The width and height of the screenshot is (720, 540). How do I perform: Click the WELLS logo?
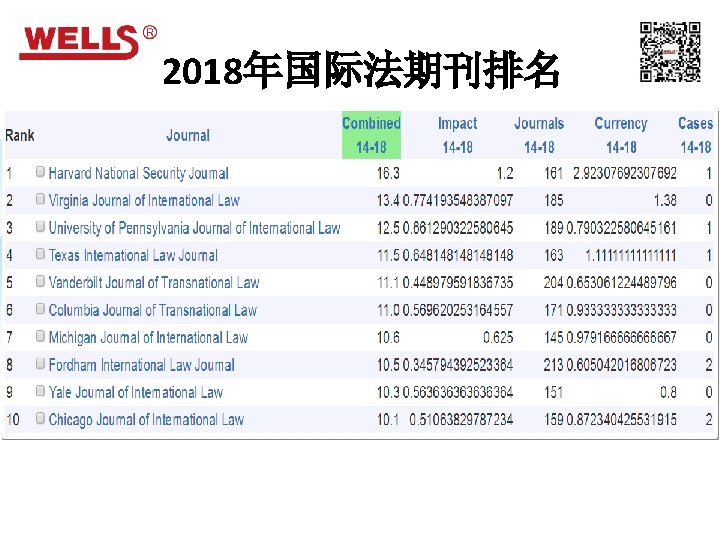(88, 42)
